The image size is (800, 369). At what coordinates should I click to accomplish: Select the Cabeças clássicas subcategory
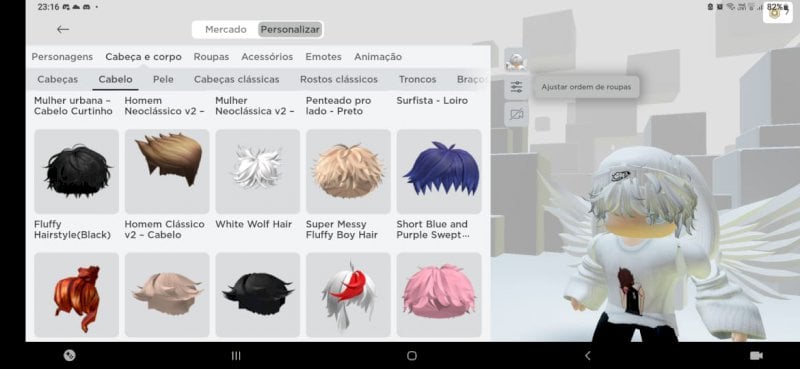point(237,80)
